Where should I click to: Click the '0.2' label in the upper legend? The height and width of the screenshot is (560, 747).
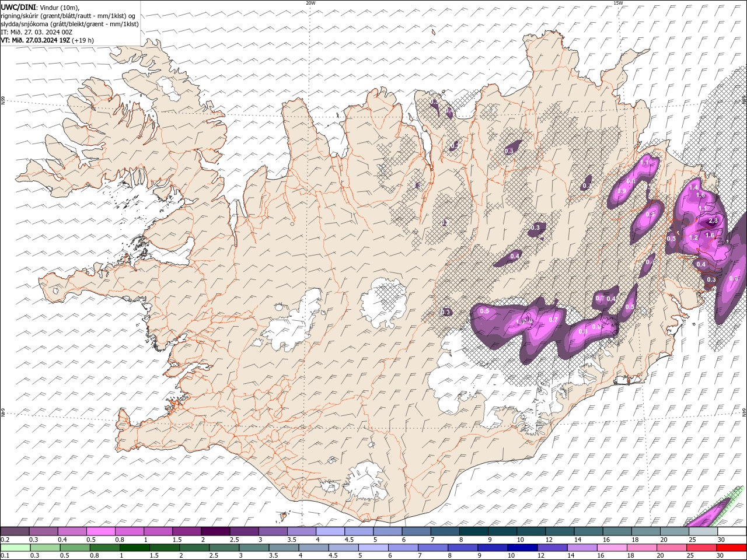(x=4, y=540)
